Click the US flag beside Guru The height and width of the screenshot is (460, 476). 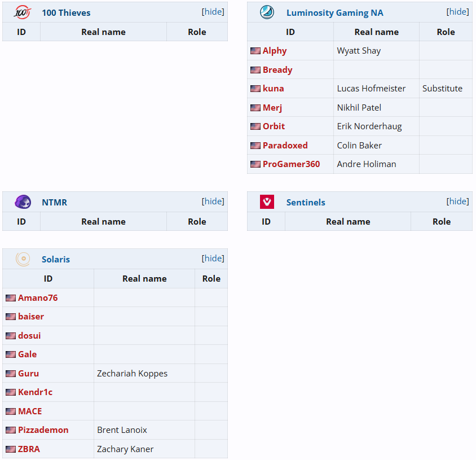click(11, 374)
